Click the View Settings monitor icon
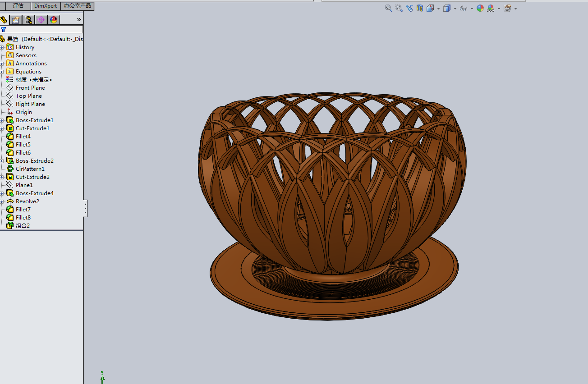588x384 pixels. [507, 8]
